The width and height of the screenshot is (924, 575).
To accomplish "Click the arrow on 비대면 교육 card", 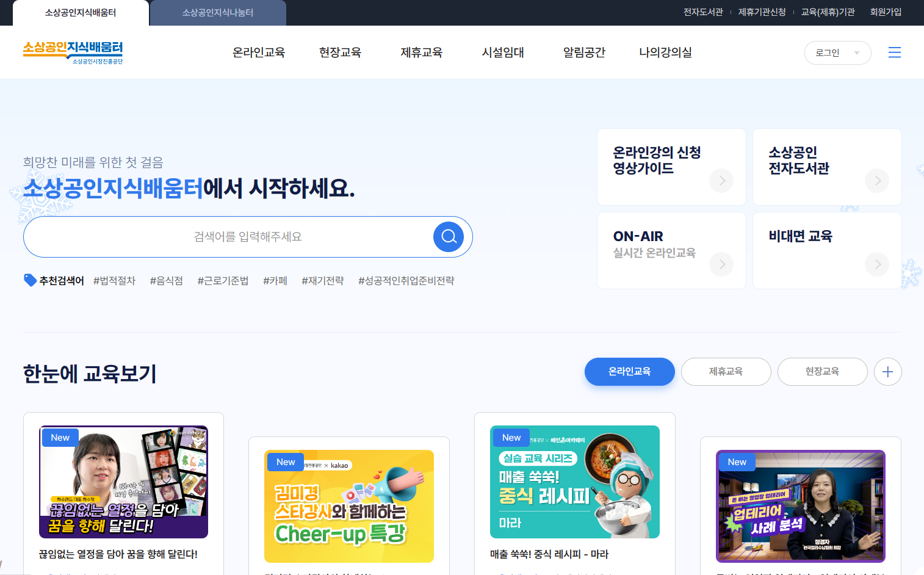I will 877,264.
